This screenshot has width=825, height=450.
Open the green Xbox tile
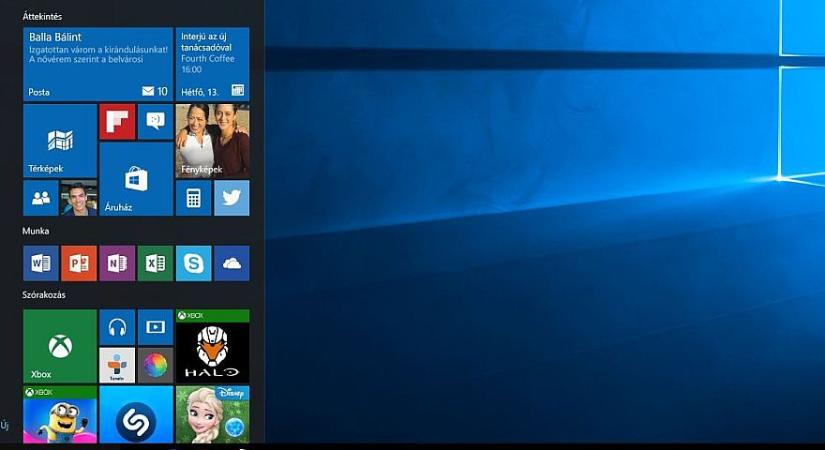(60, 346)
